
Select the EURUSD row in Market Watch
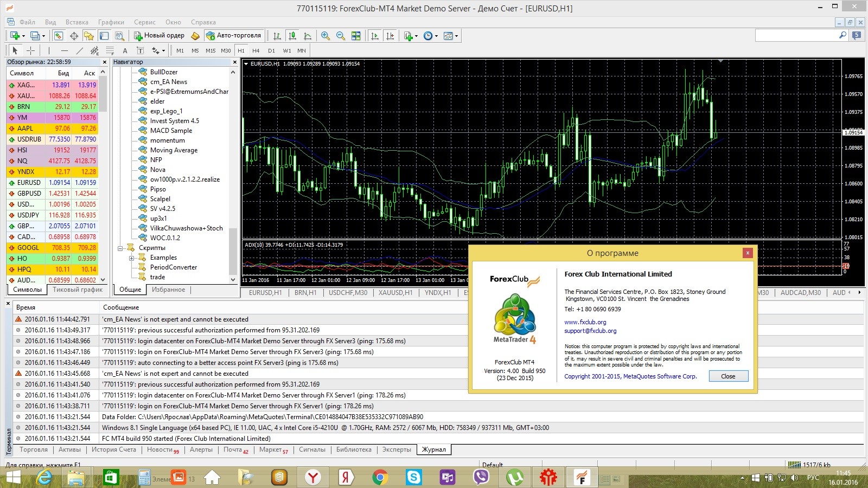52,183
